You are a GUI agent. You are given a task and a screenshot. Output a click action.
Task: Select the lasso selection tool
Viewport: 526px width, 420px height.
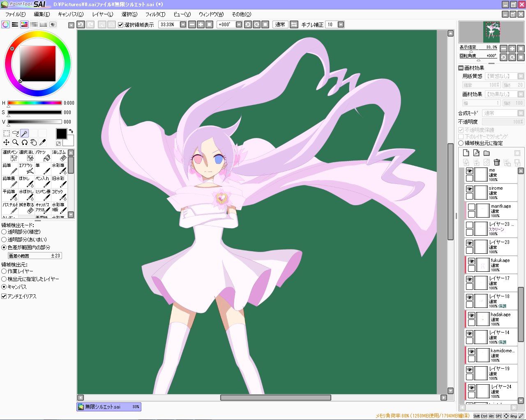(x=16, y=133)
